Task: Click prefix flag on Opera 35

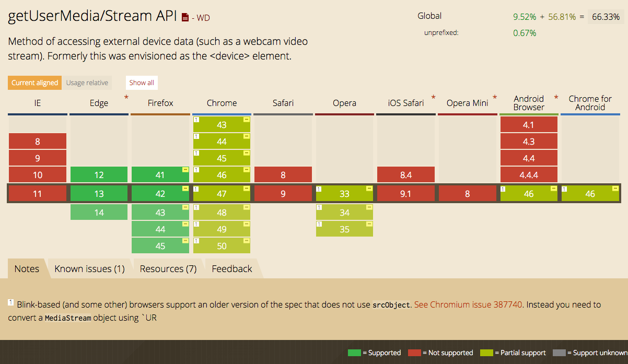Action: (x=369, y=224)
